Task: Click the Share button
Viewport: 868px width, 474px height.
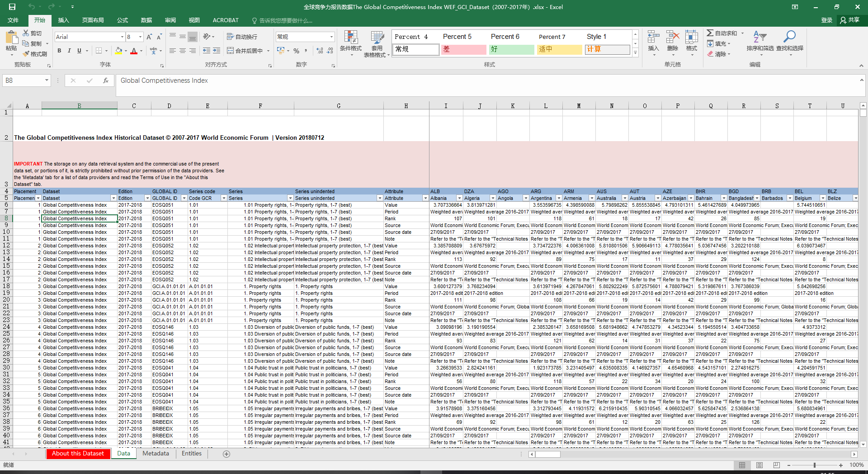Action: coord(849,20)
